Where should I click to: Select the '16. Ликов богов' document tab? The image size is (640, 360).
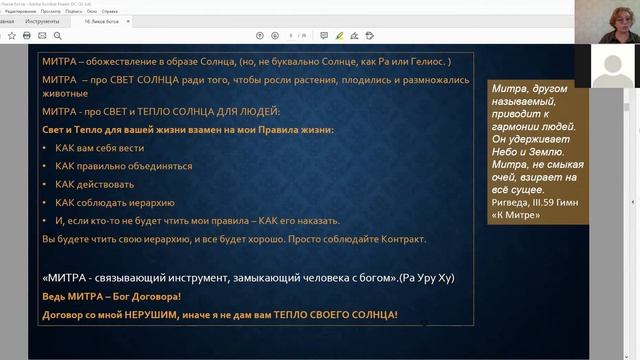tap(101, 21)
